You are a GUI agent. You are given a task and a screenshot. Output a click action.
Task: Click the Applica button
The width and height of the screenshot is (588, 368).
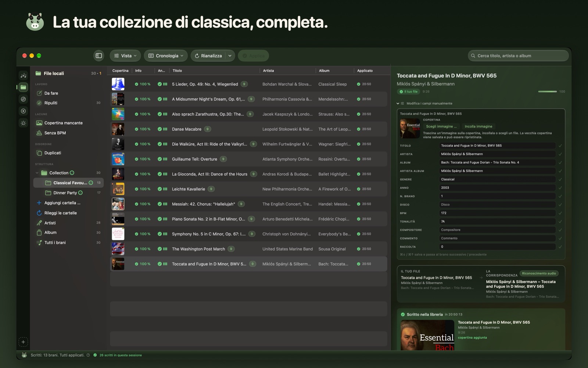coord(253,56)
